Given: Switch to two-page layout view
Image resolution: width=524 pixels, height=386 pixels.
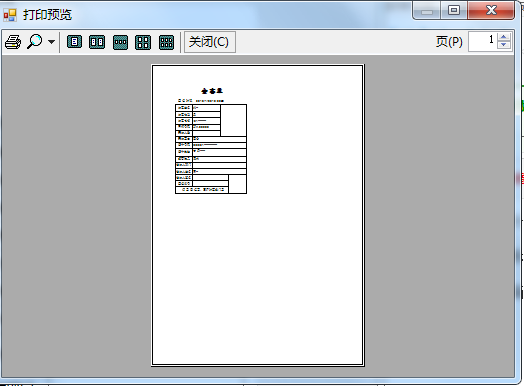Looking at the screenshot, I should coord(97,42).
